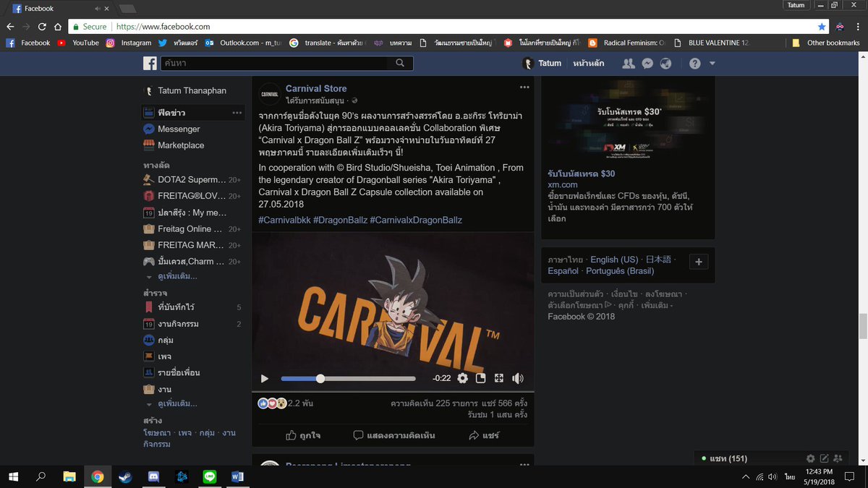Image resolution: width=868 pixels, height=488 pixels.
Task: Open File Explorer from the taskbar
Action: 69,476
